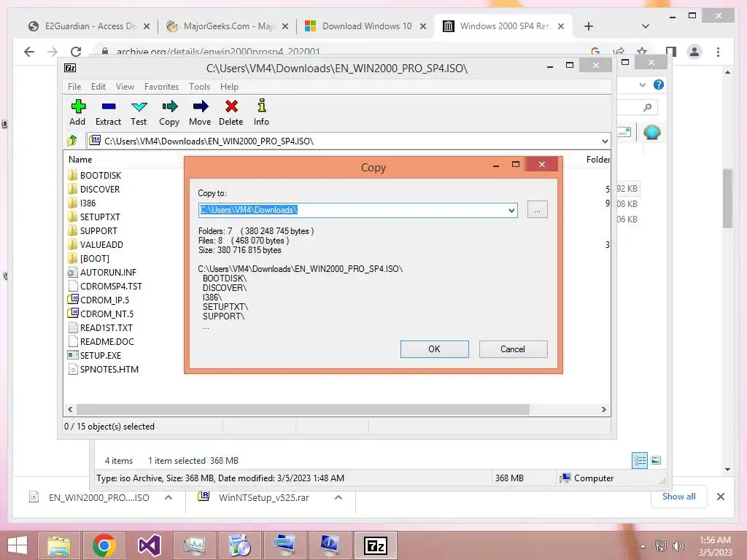Open the Explorer help question mark icon
747x560 pixels.
click(659, 85)
